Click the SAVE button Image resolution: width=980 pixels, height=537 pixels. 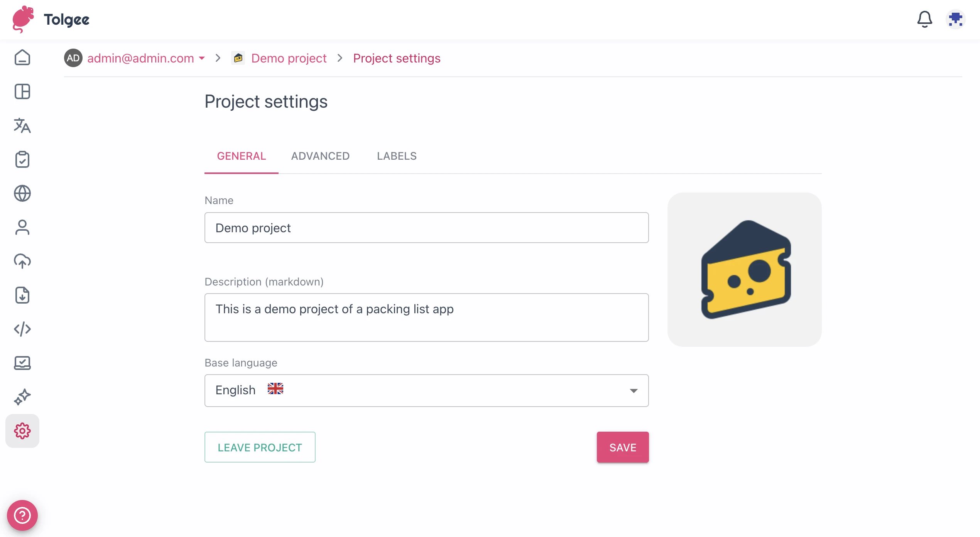(622, 447)
